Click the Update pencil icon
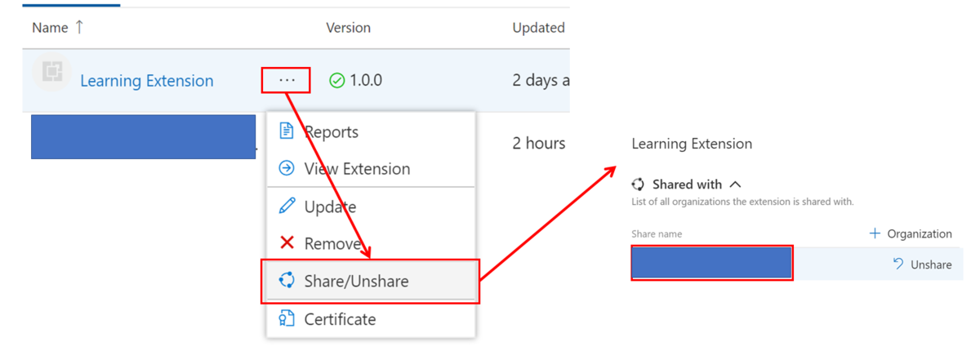Viewport: 980px width, 360px height. (287, 207)
